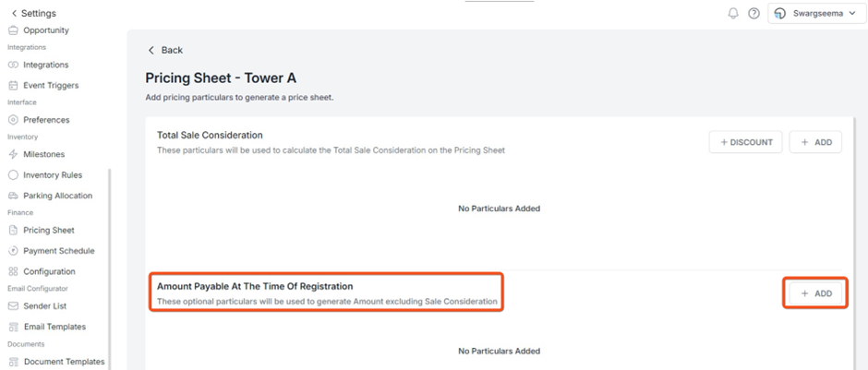Expand the Swargseema account dropdown
The width and height of the screenshot is (868, 370).
pyautogui.click(x=816, y=13)
